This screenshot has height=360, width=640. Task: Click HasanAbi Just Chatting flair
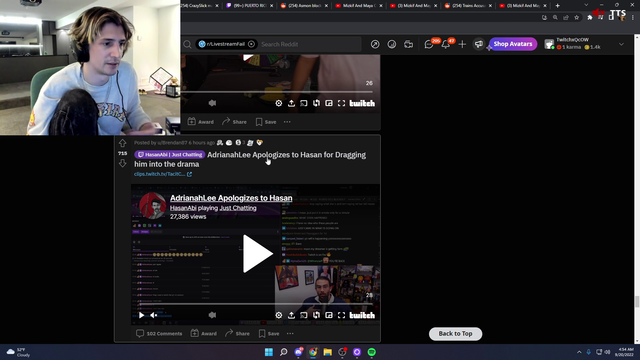[x=169, y=155]
